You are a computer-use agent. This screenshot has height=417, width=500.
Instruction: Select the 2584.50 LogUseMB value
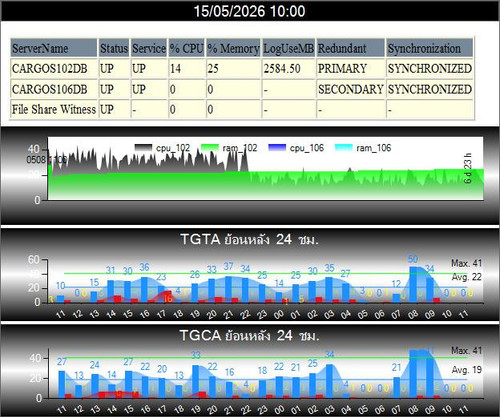point(288,69)
